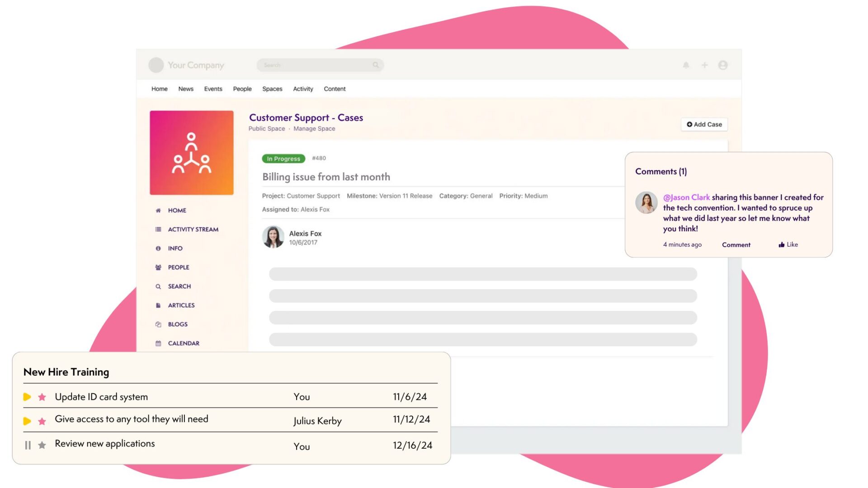Click the Home sidebar icon
The image size is (868, 488).
pyautogui.click(x=158, y=210)
